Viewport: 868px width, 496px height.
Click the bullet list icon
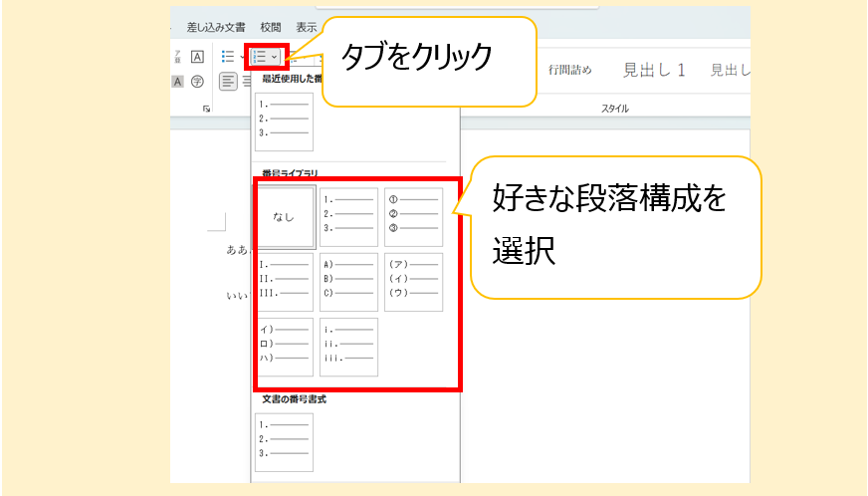[227, 57]
